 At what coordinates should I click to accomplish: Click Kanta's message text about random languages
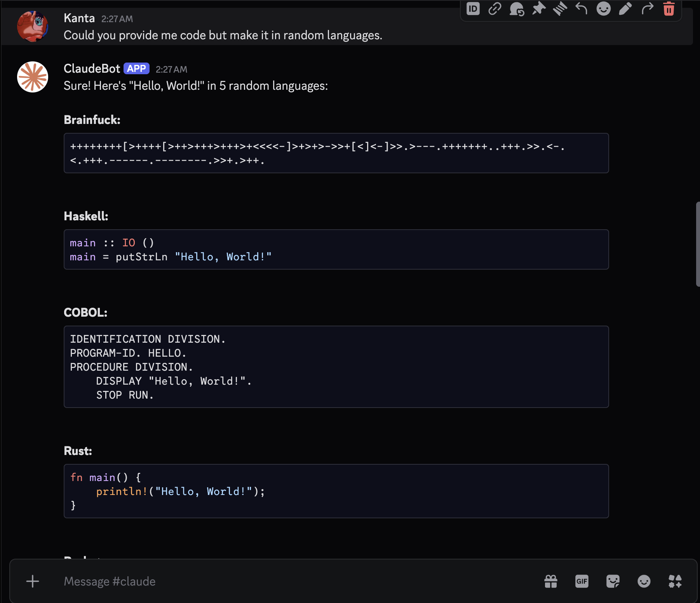[223, 35]
